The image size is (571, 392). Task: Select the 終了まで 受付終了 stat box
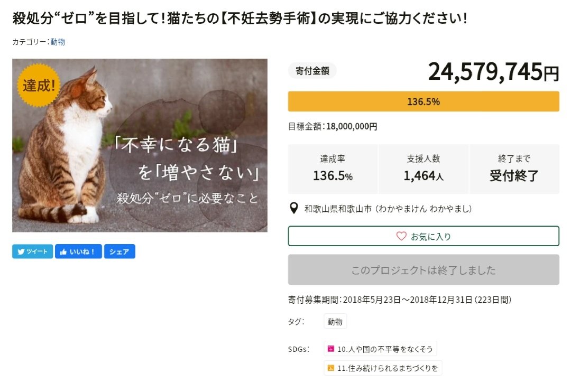(514, 169)
